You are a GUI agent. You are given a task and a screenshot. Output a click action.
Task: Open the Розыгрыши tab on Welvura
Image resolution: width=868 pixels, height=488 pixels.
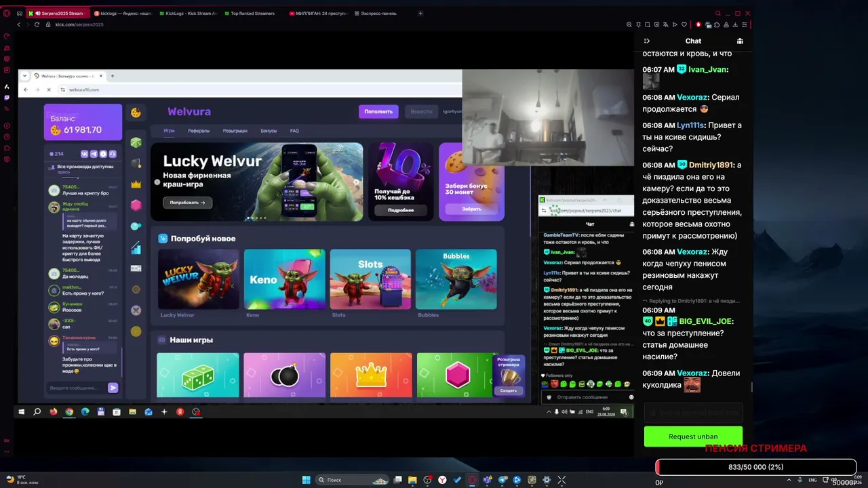tap(235, 131)
